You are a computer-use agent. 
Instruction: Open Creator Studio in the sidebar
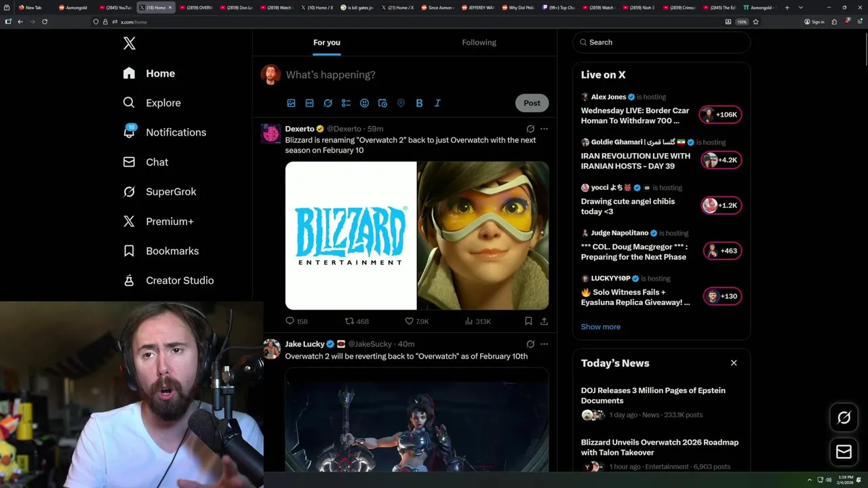168,281
